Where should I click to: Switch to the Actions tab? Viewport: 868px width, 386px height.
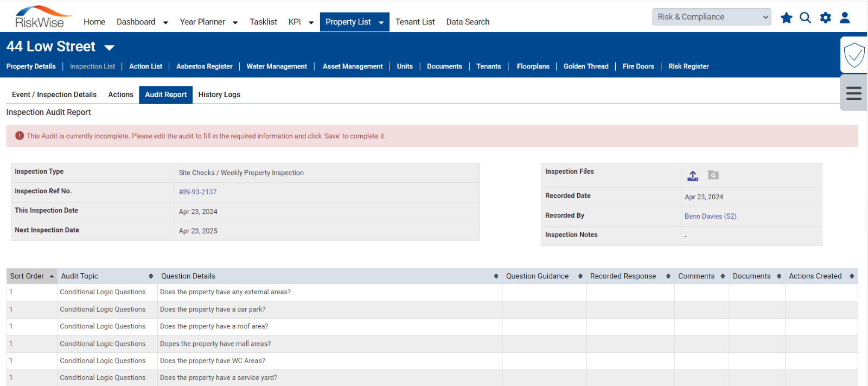pyautogui.click(x=120, y=94)
